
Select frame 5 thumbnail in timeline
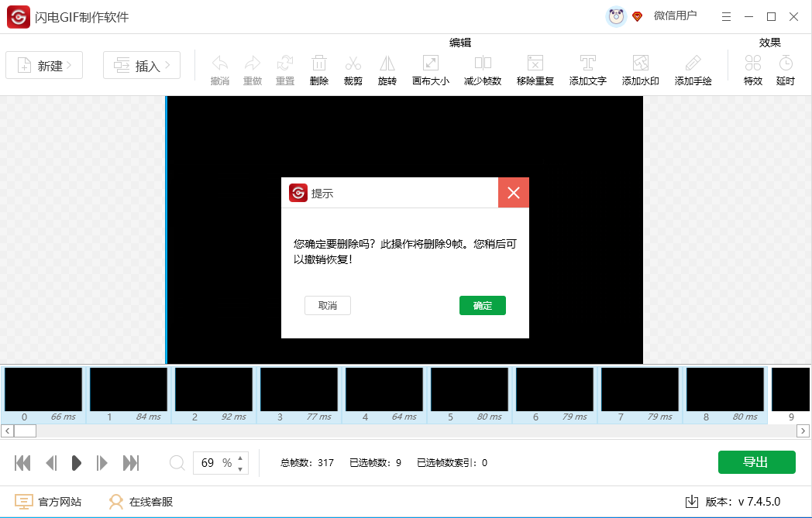tap(469, 389)
